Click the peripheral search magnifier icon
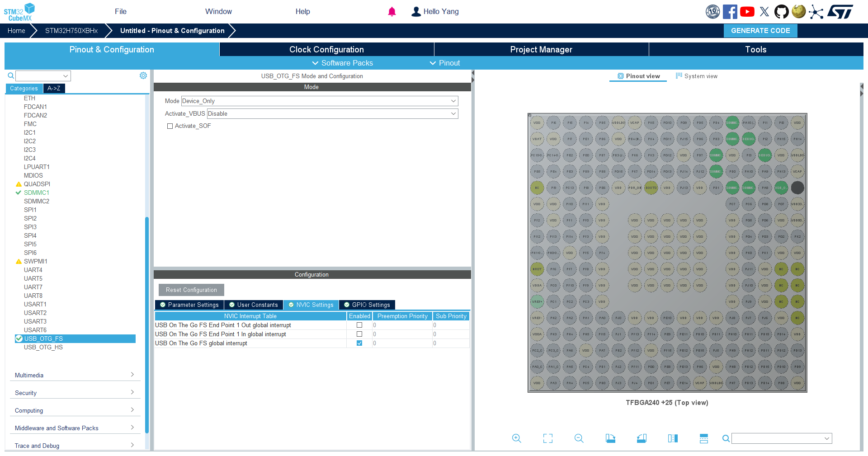This screenshot has height=456, width=868. coord(11,76)
